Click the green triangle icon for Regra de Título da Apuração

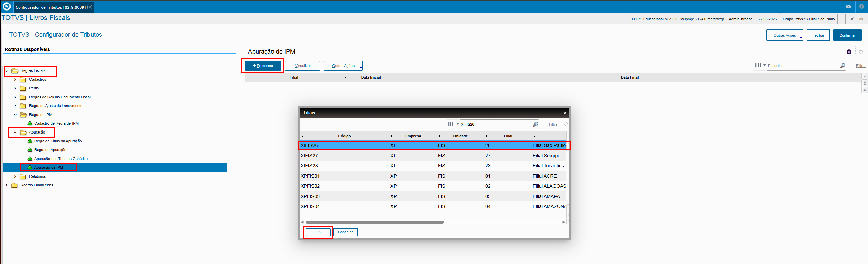pos(30,141)
